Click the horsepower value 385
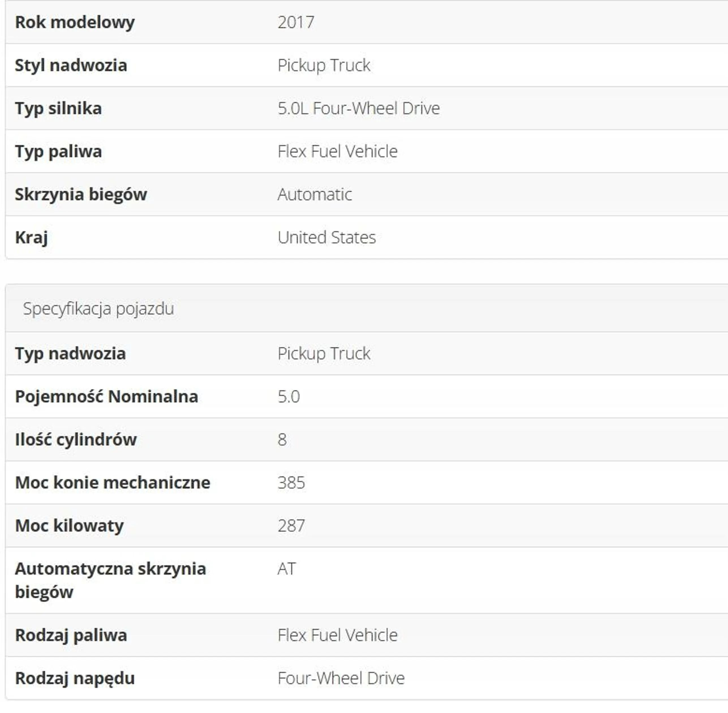The height and width of the screenshot is (713, 728). click(291, 483)
